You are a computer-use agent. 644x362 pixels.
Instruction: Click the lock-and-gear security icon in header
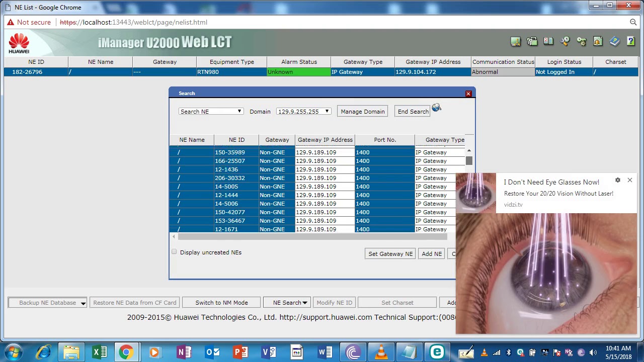point(532,42)
